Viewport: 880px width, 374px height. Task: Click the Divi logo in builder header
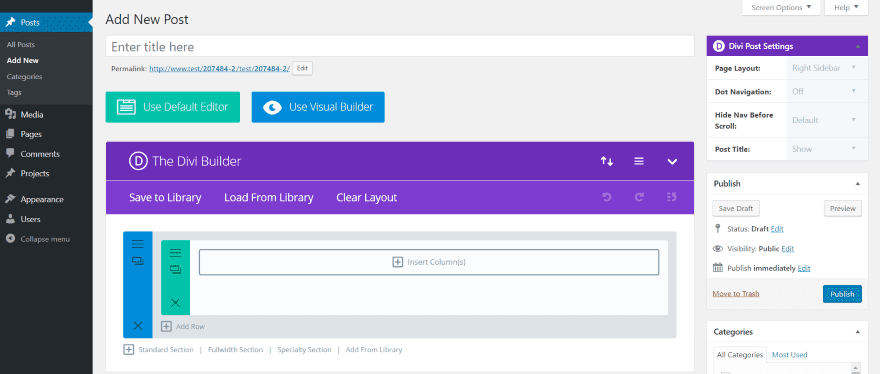[x=138, y=161]
